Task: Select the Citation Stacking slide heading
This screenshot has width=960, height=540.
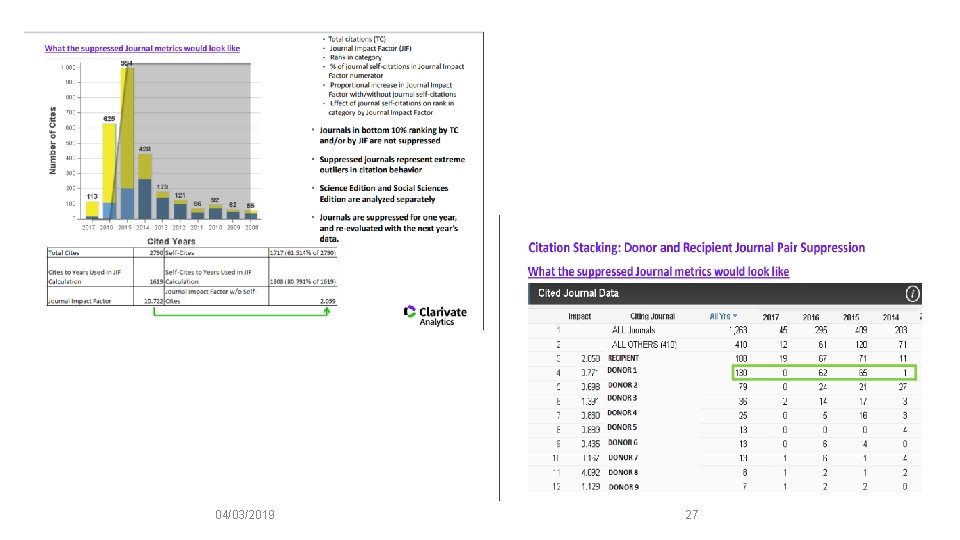Action: [x=696, y=248]
